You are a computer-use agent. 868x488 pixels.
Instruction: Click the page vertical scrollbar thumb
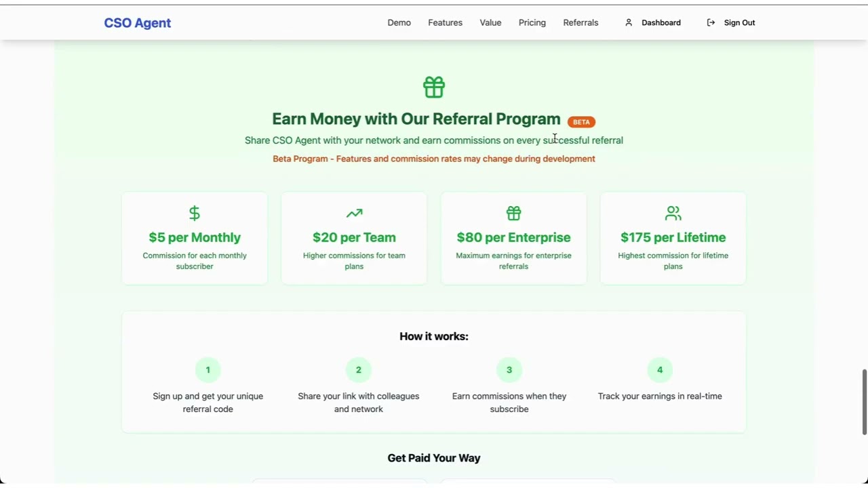point(864,402)
